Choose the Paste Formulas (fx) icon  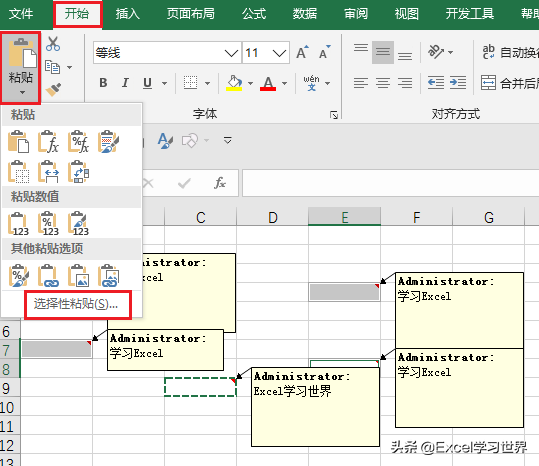[48, 141]
